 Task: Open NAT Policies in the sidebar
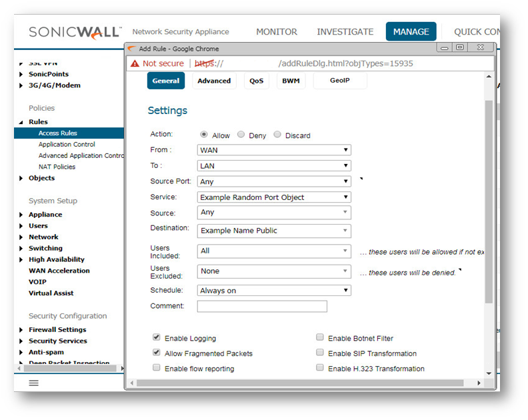tap(57, 167)
